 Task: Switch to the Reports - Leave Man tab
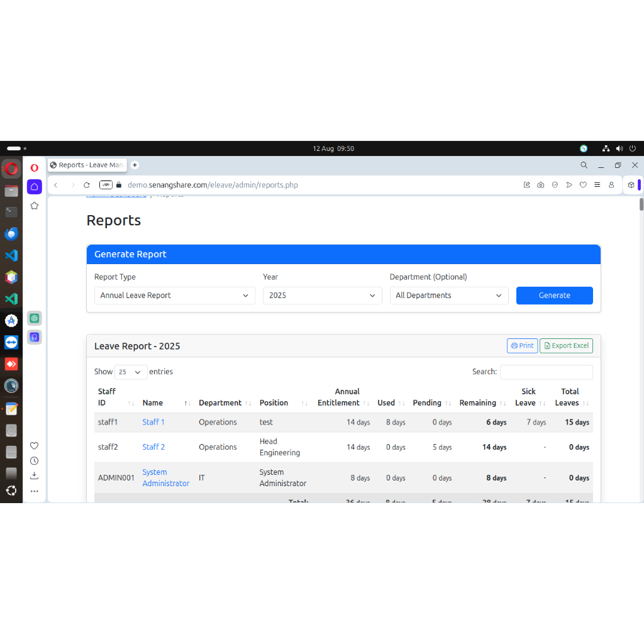[x=87, y=165]
